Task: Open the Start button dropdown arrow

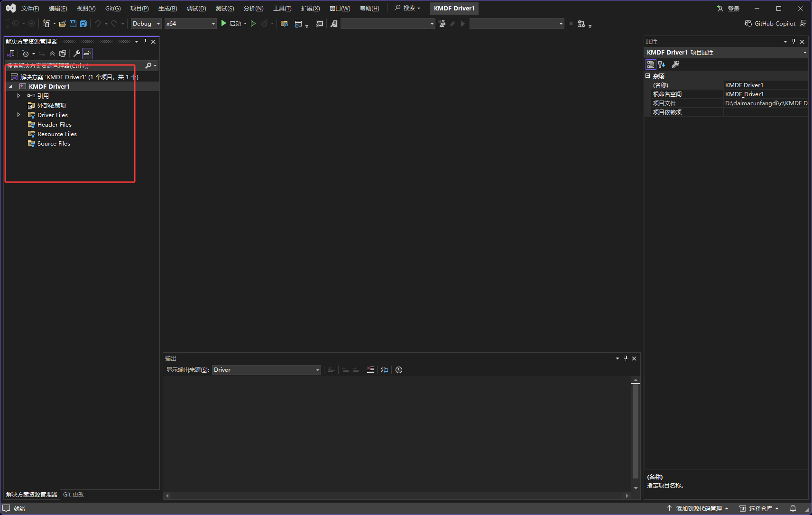Action: click(x=245, y=24)
